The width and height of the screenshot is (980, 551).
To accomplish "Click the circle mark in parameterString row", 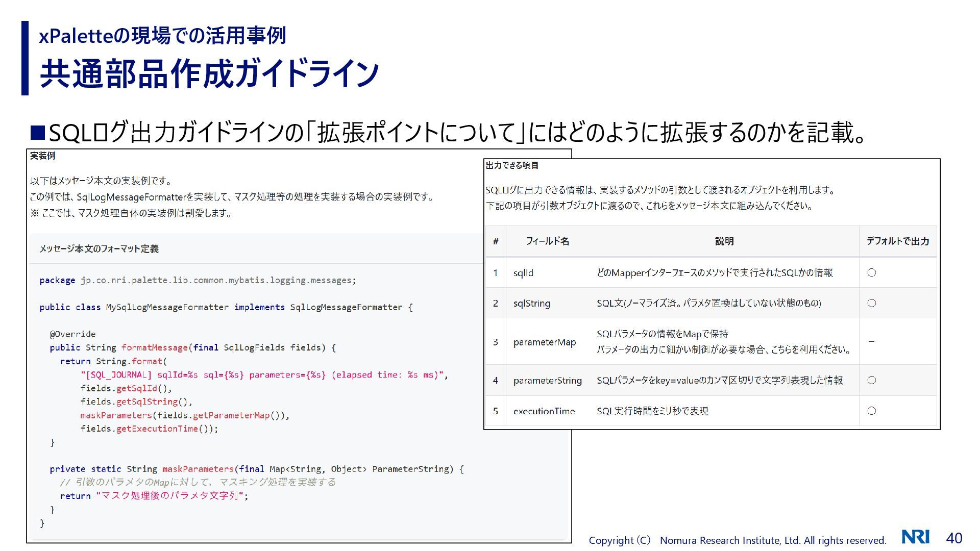I will (x=872, y=380).
